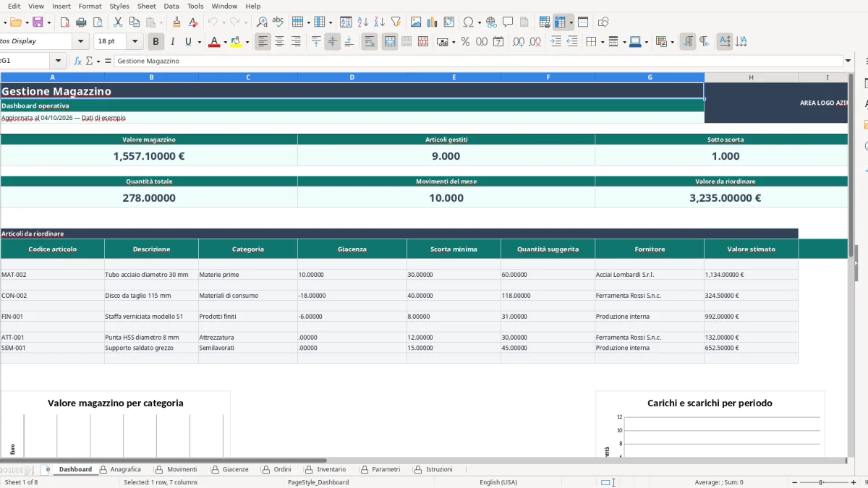868x488 pixels.
Task: Select column H header
Action: pyautogui.click(x=751, y=77)
